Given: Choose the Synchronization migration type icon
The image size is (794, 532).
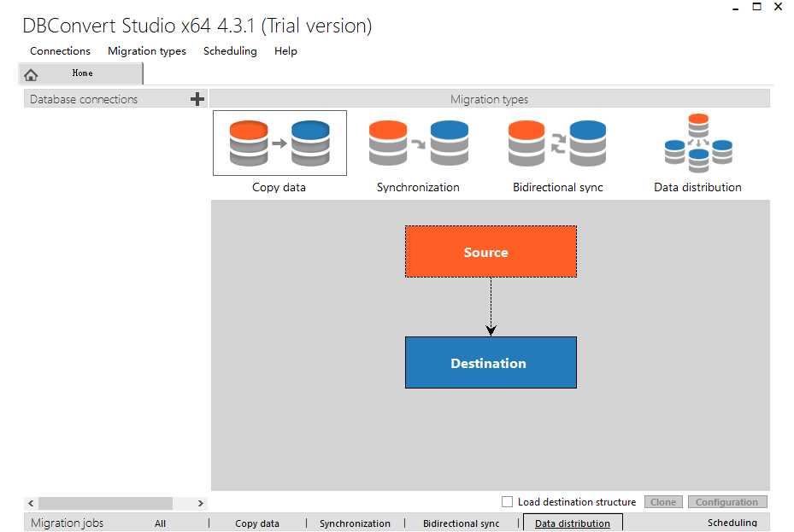Looking at the screenshot, I should point(418,143).
